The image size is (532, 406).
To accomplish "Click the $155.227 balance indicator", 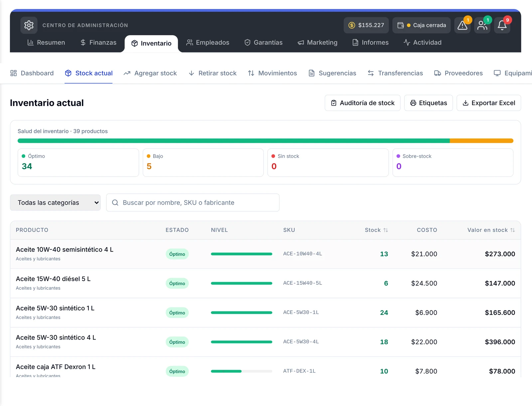I will click(366, 25).
